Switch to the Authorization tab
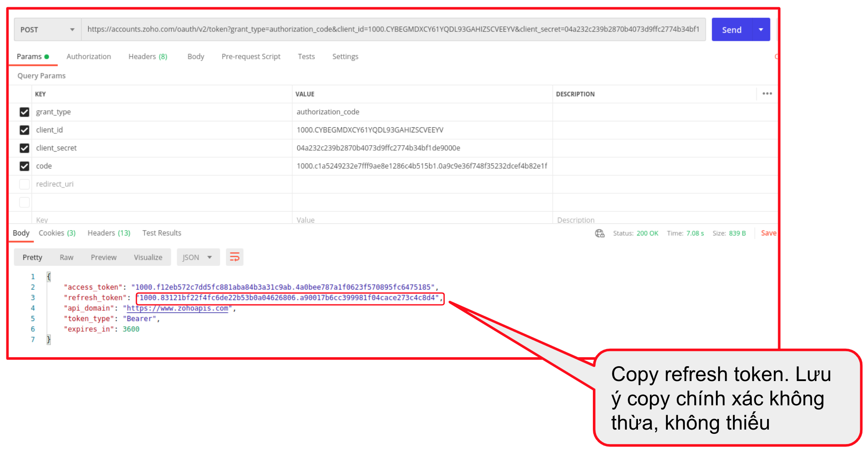868x453 pixels. (89, 57)
